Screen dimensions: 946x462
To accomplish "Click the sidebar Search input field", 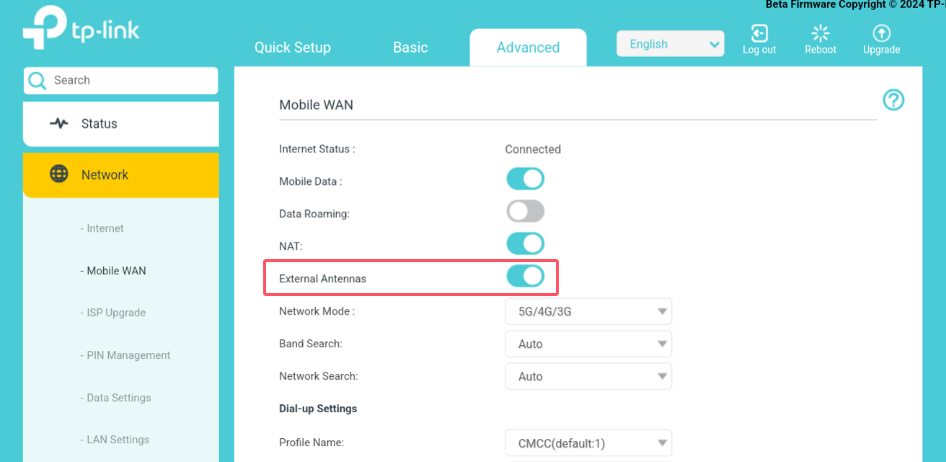I will coord(130,80).
